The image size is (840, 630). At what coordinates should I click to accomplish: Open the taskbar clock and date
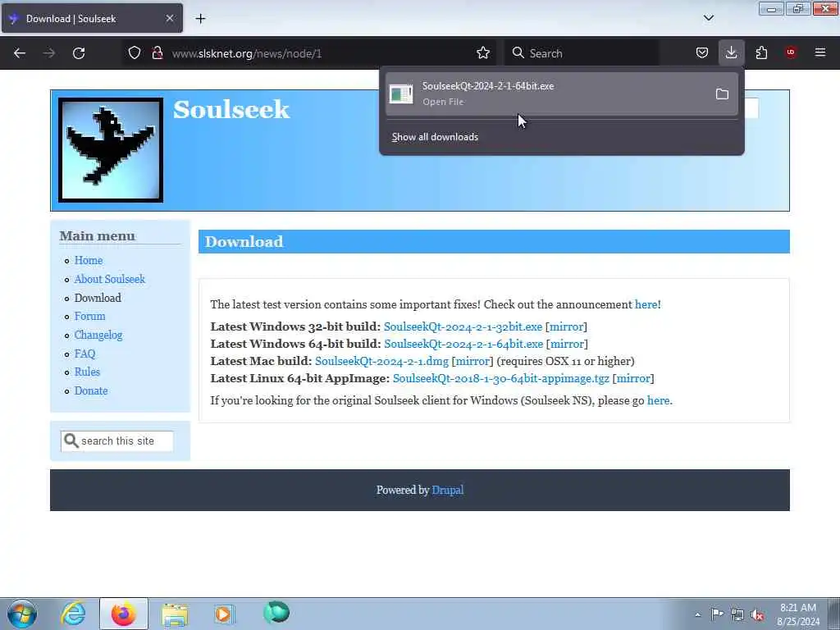(798, 614)
